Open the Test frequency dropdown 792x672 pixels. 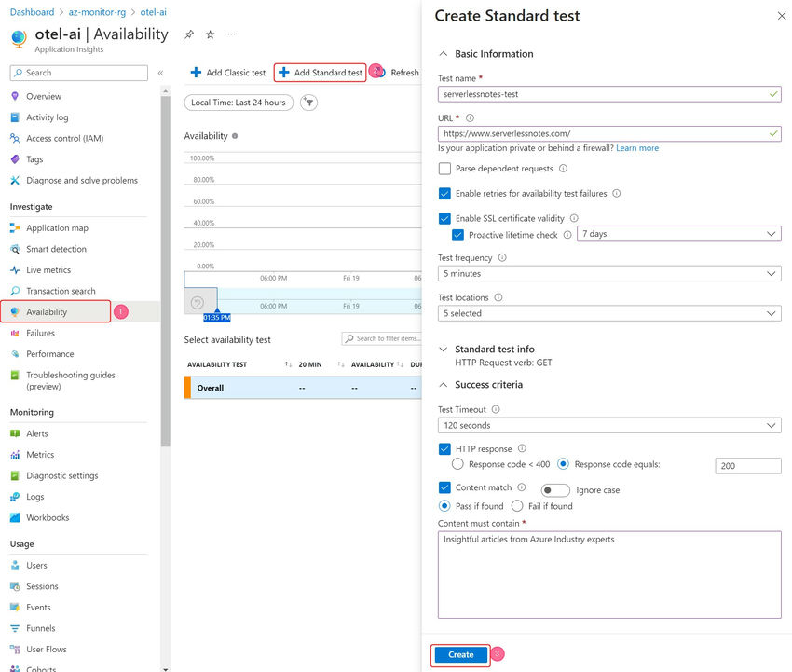[x=609, y=274]
